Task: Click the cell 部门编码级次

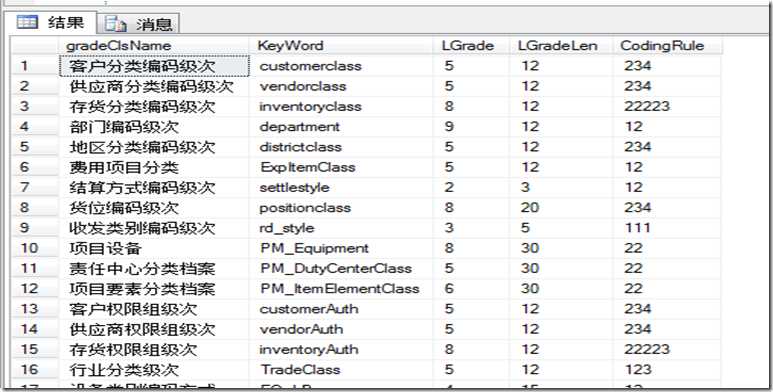Action: 154,127
